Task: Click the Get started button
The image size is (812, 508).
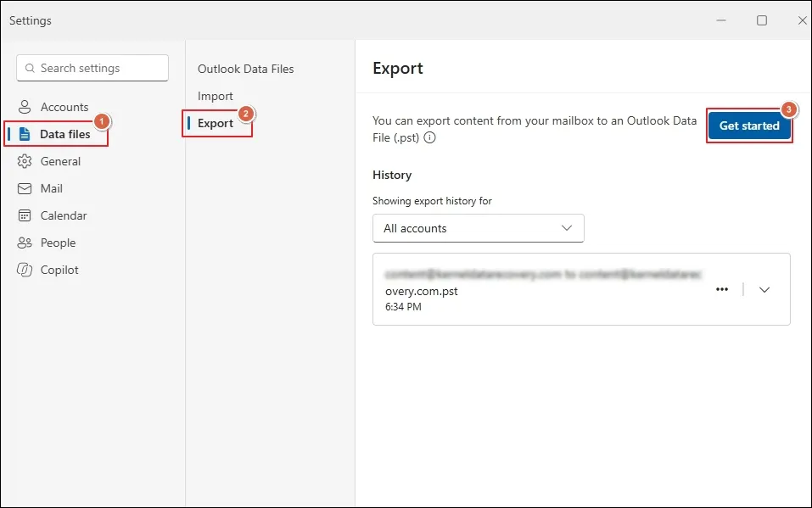Action: [749, 126]
